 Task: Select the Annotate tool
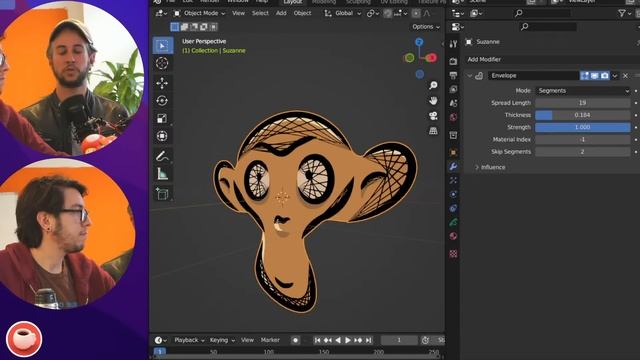tap(162, 156)
